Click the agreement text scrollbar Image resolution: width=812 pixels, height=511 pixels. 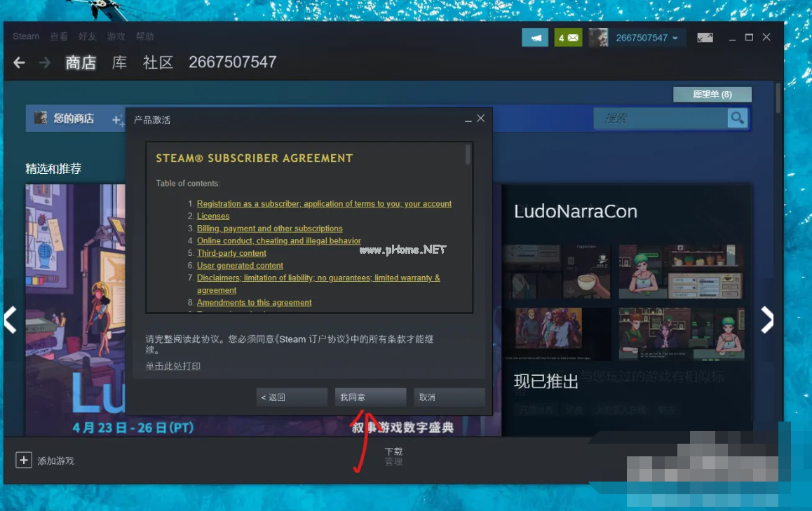tap(468, 155)
